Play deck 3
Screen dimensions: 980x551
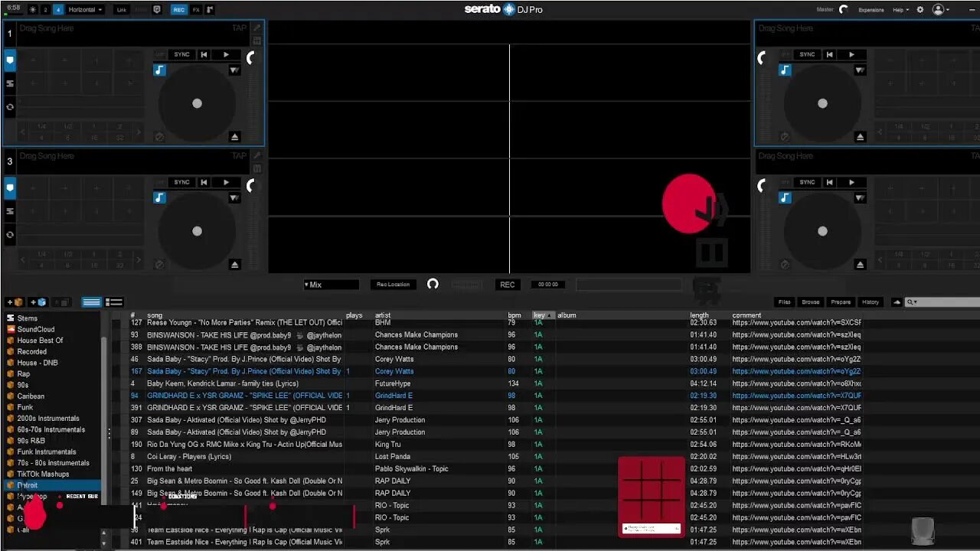click(226, 182)
